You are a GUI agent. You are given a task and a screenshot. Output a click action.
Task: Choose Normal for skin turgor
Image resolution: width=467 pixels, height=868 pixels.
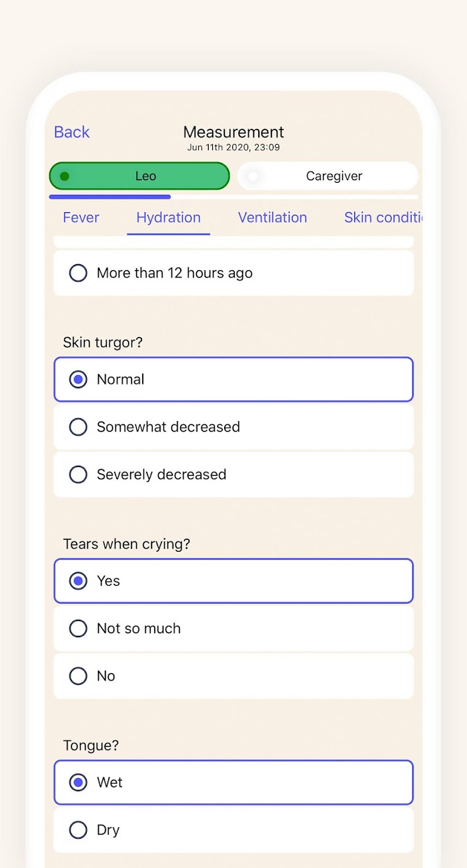(78, 380)
